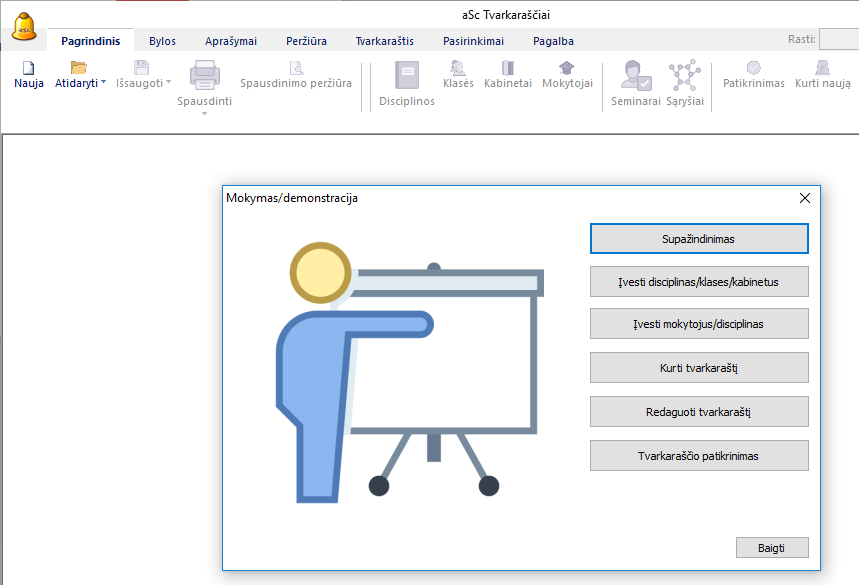Open the Seminarai icon
859x585 pixels.
tap(635, 76)
